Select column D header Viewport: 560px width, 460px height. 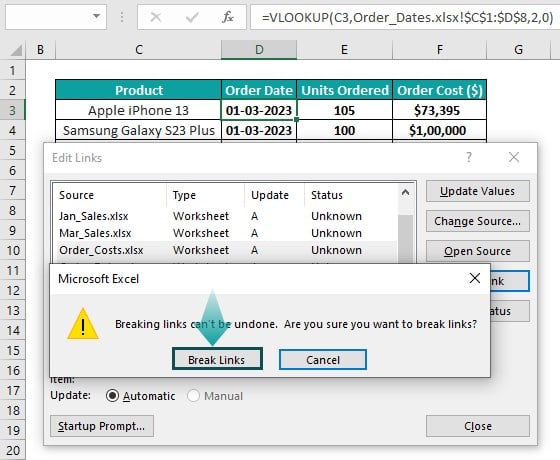click(x=259, y=50)
